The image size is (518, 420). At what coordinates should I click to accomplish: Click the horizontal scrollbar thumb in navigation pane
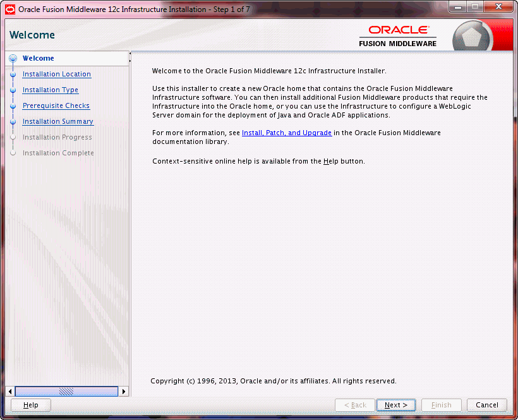tap(66, 392)
